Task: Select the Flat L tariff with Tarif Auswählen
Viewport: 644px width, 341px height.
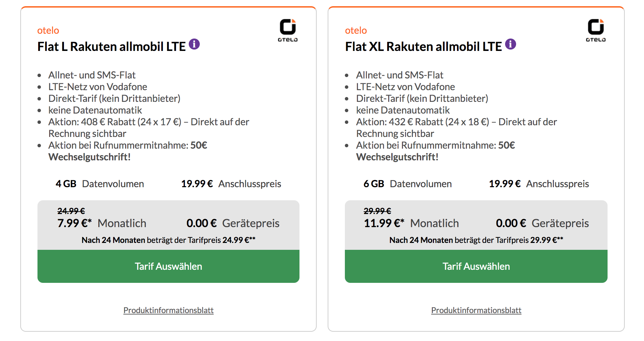Action: (168, 266)
